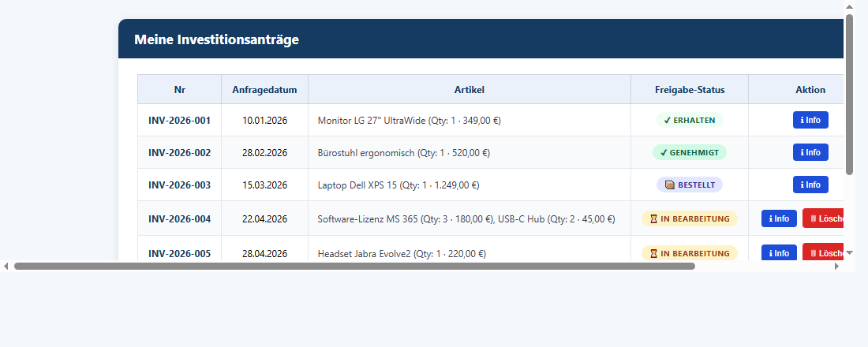Click the Laptop Dell XPS 15 article
This screenshot has height=347, width=868.
click(x=398, y=185)
